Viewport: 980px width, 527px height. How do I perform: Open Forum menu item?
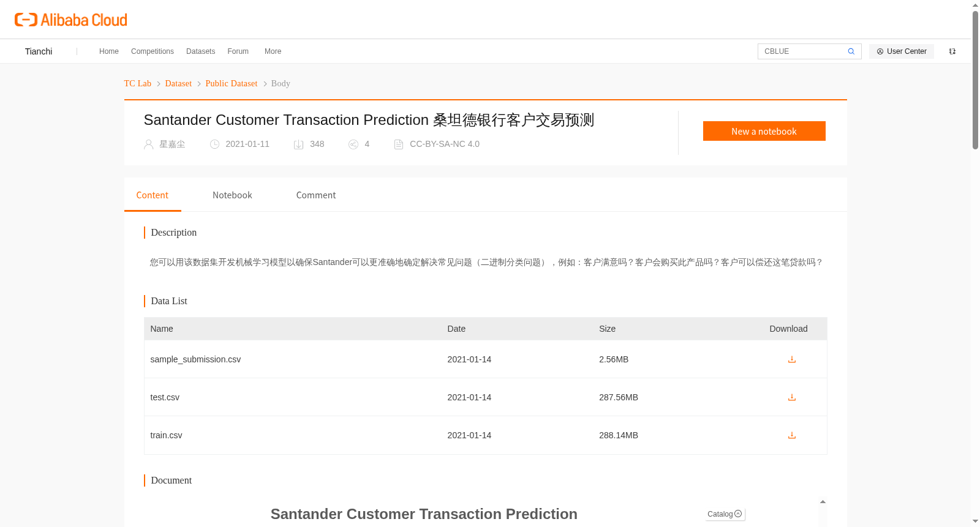point(238,51)
